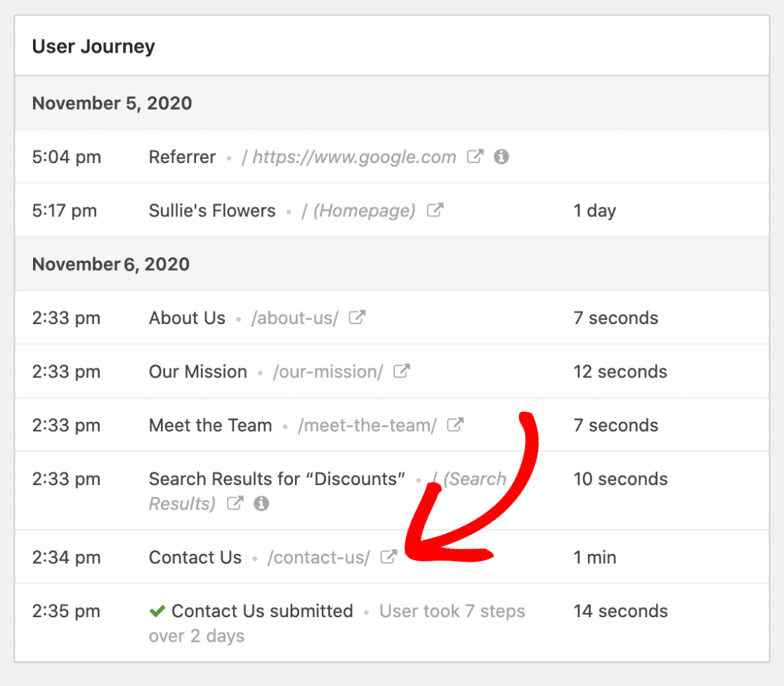Open external link icon beside google.com referrer
784x686 pixels.
475,157
